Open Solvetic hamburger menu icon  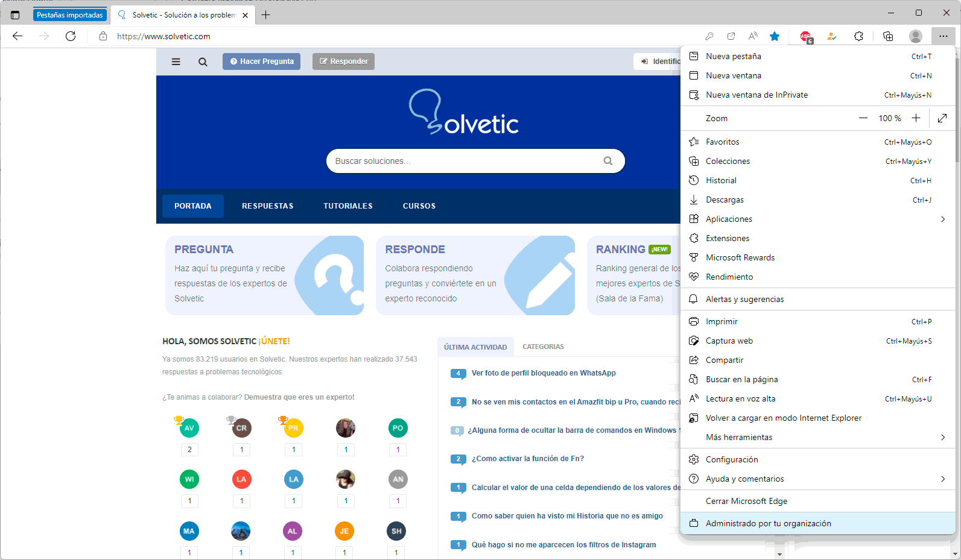176,61
